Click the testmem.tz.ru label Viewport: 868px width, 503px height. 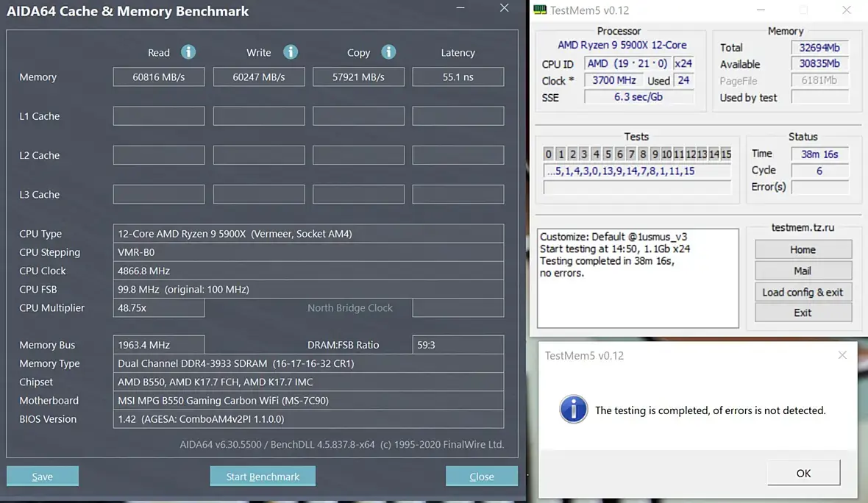[803, 227]
